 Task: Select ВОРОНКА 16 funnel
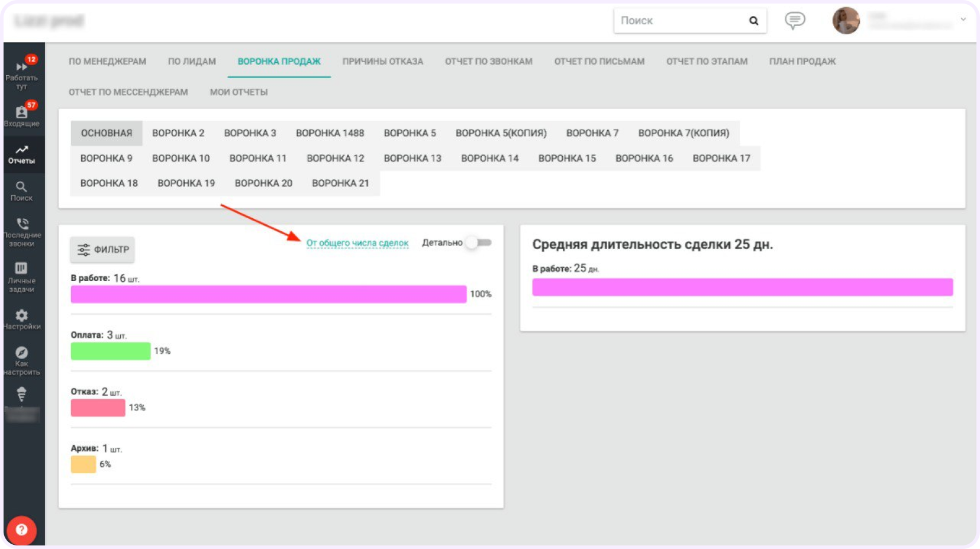(x=644, y=159)
